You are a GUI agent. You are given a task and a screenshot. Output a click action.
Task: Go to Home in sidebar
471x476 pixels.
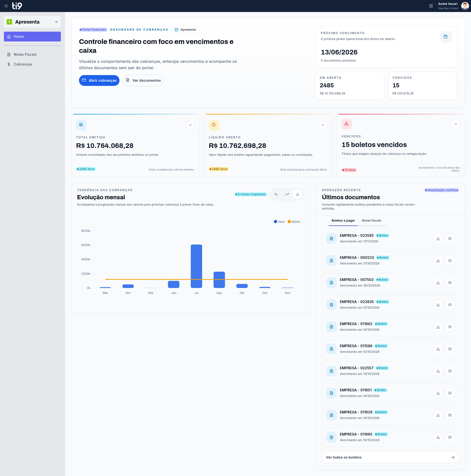[x=32, y=37]
